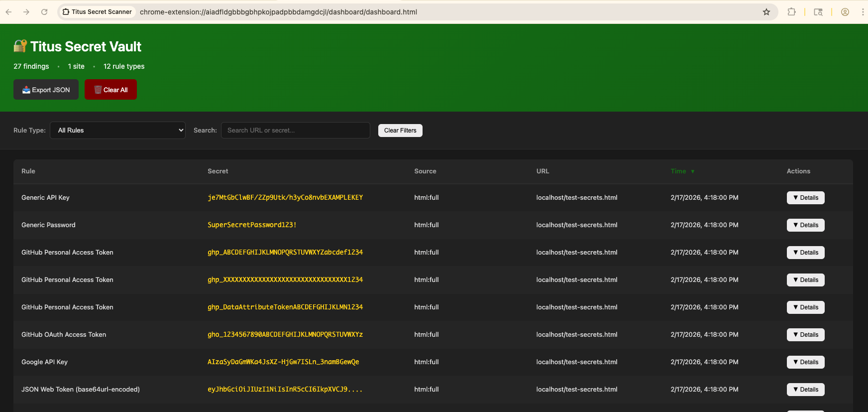Expand Details for Generic API Key row
The width and height of the screenshot is (868, 412).
[x=805, y=198]
